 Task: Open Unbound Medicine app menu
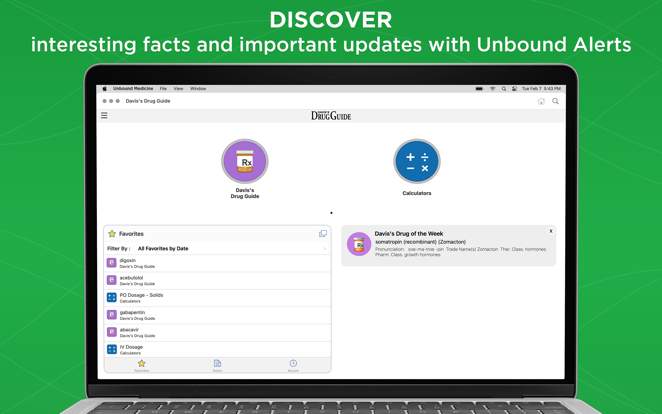click(133, 89)
